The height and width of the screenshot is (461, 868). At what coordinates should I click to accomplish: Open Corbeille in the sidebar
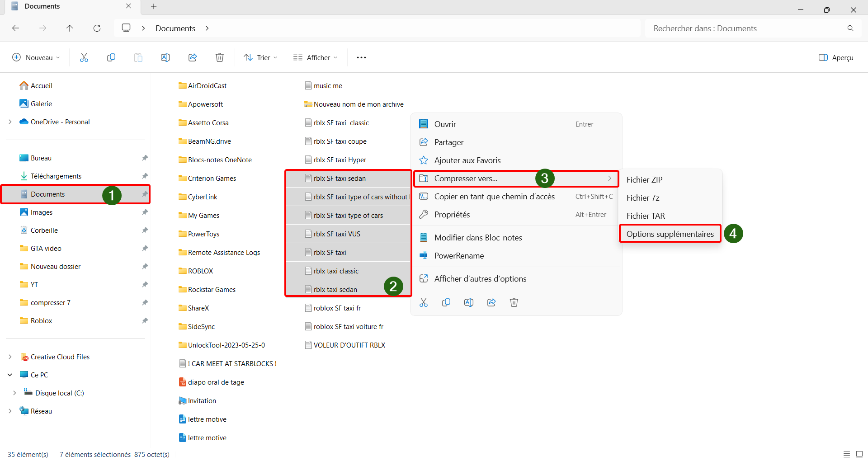coord(39,230)
